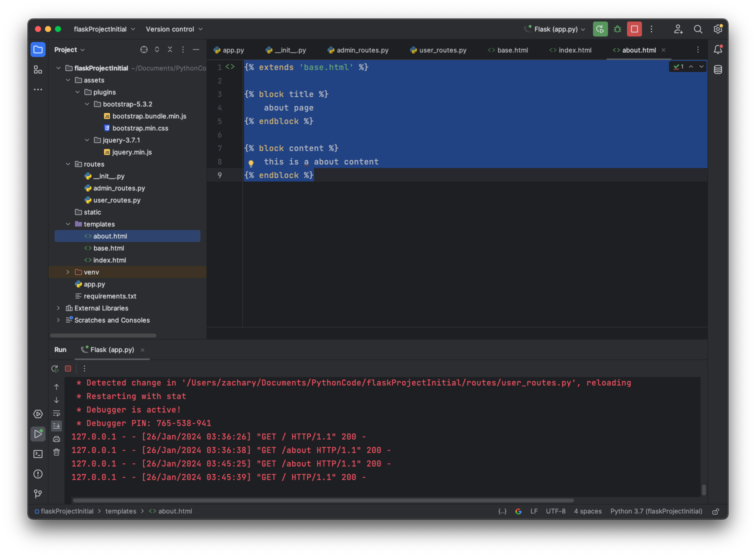Viewport: 756px width, 556px height.
Task: Open Search Everywhere magnifier icon
Action: 698,29
